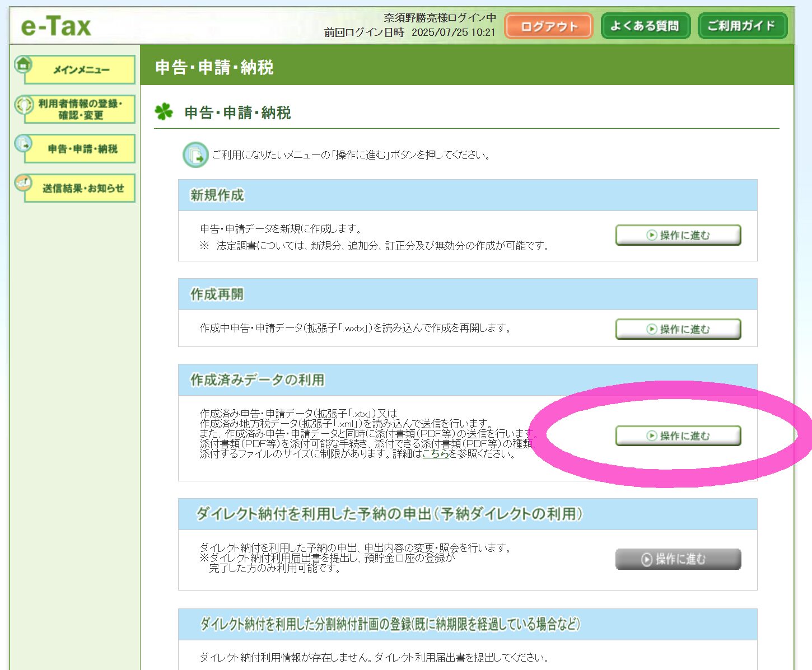Click the home icon beside メインメニュー
This screenshot has height=670, width=812.
click(23, 64)
